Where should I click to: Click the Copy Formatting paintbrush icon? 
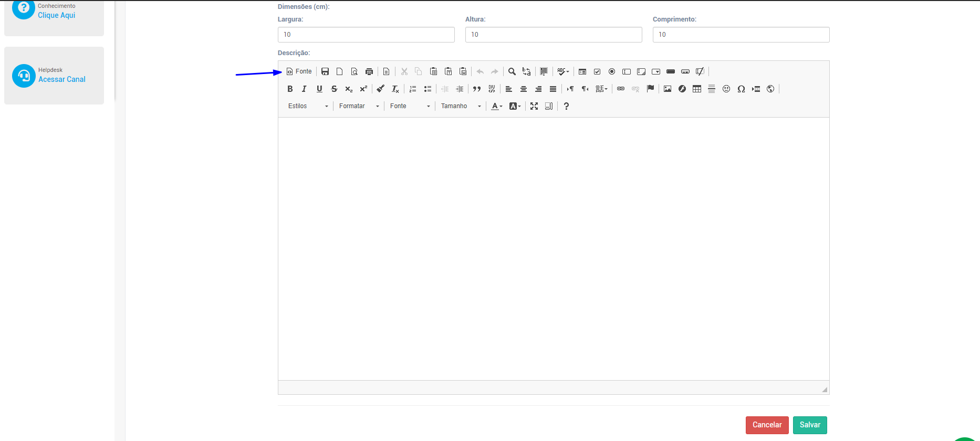[x=381, y=89]
